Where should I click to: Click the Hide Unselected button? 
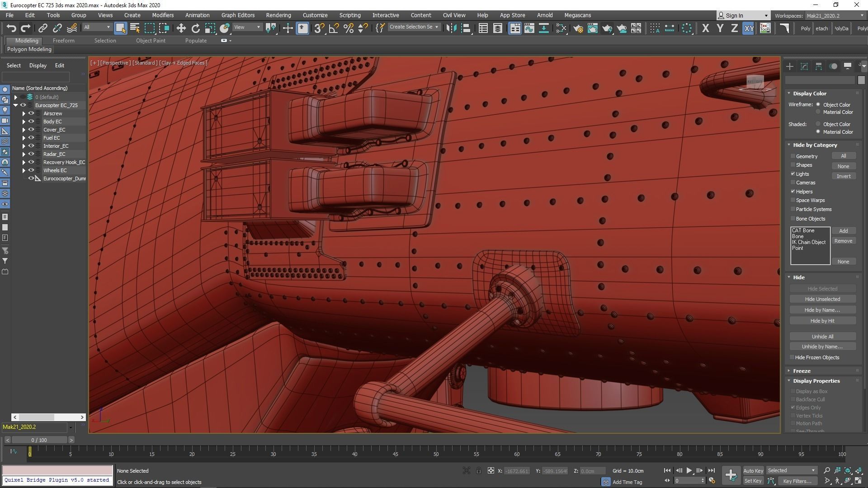tap(822, 299)
